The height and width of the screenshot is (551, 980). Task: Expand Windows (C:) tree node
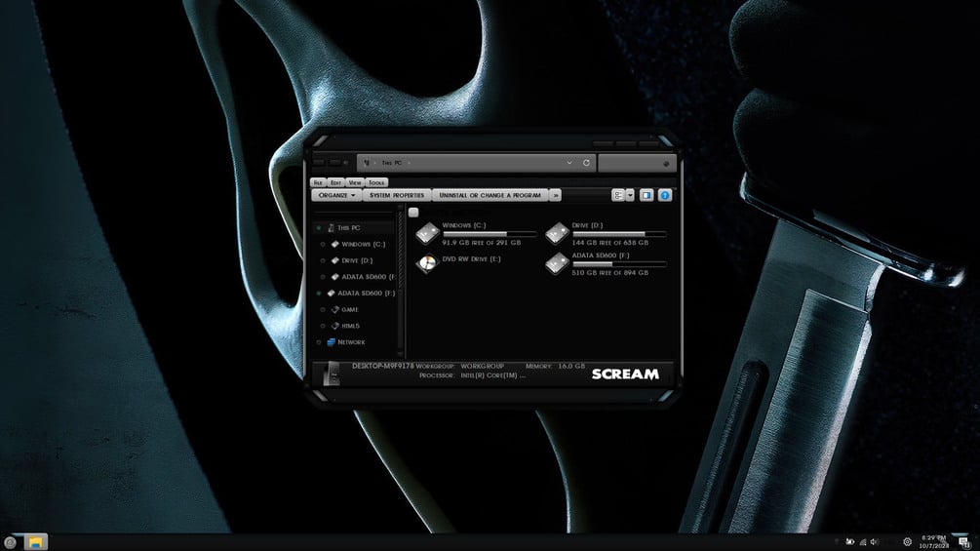(323, 244)
